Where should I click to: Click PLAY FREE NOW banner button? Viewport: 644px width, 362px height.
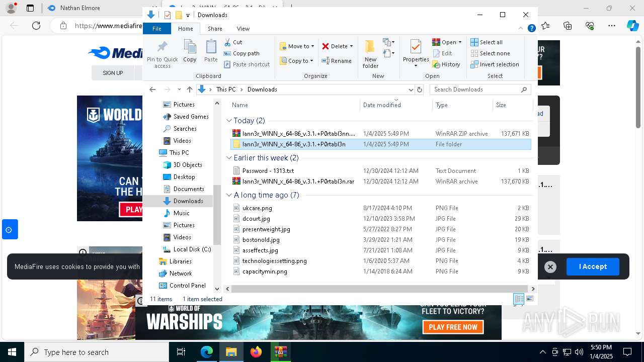[x=453, y=327]
